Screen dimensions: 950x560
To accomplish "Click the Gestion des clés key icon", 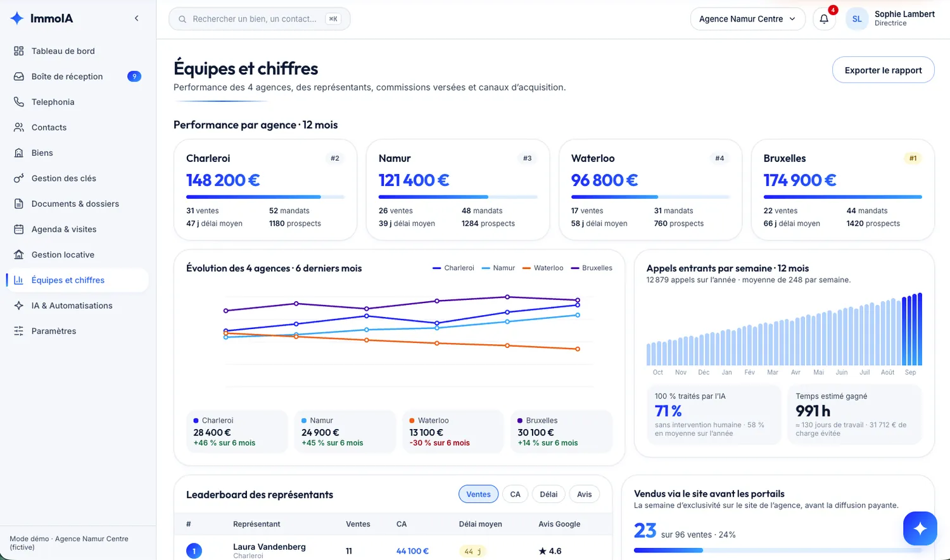I will 19,178.
